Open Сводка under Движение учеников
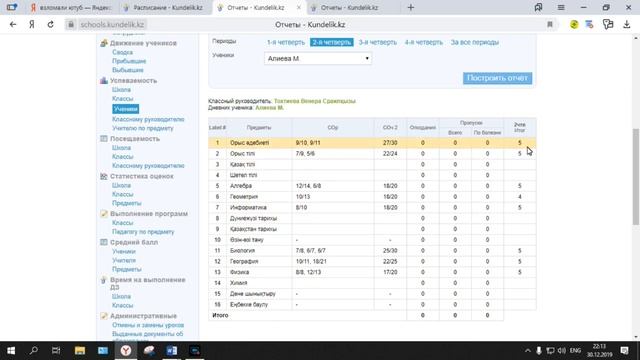 [122, 52]
